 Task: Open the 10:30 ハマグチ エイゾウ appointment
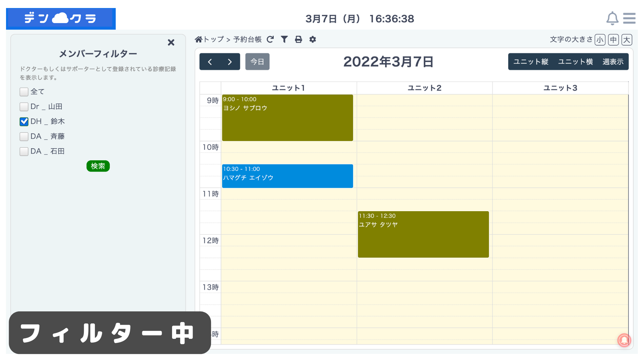pos(287,176)
